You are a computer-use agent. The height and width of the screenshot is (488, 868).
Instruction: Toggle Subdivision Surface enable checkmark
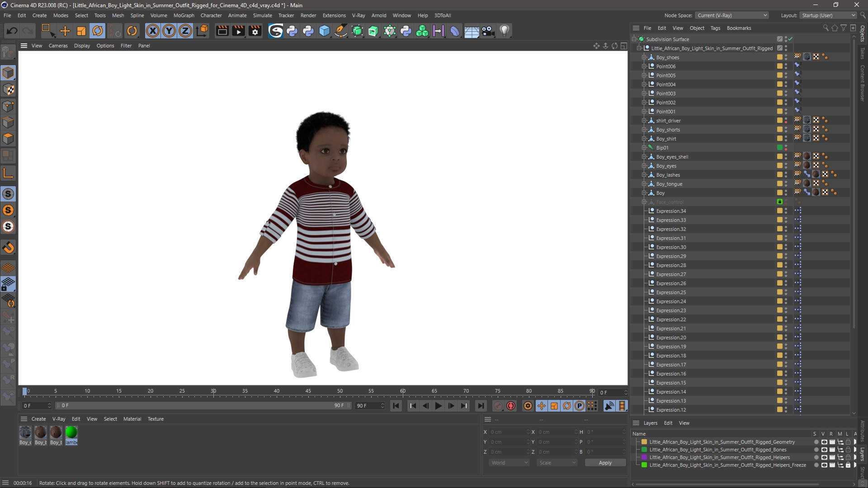point(791,39)
